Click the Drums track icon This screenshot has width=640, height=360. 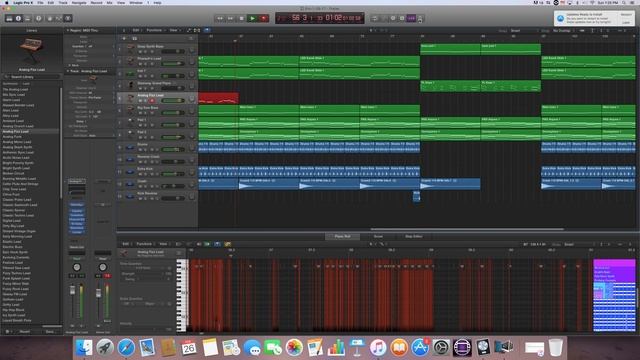[x=130, y=147]
